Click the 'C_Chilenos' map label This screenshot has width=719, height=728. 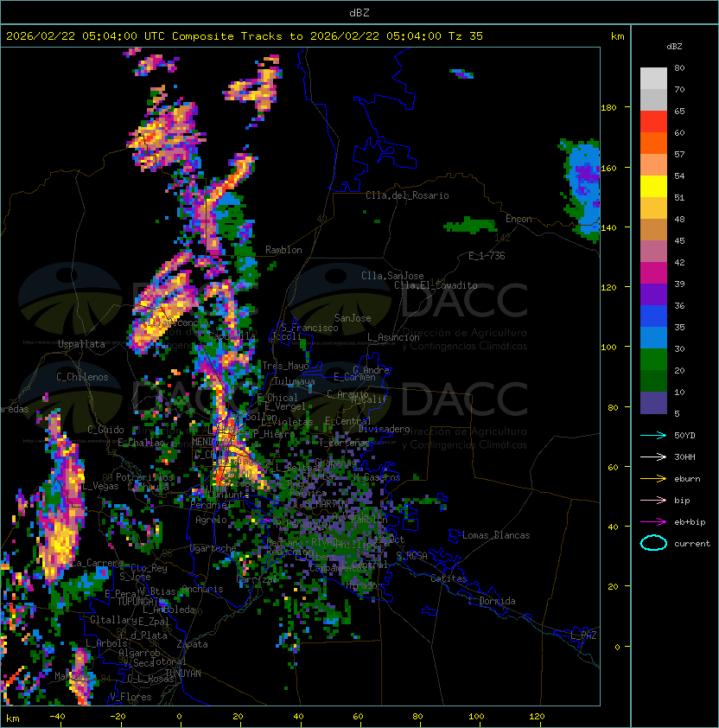point(82,377)
